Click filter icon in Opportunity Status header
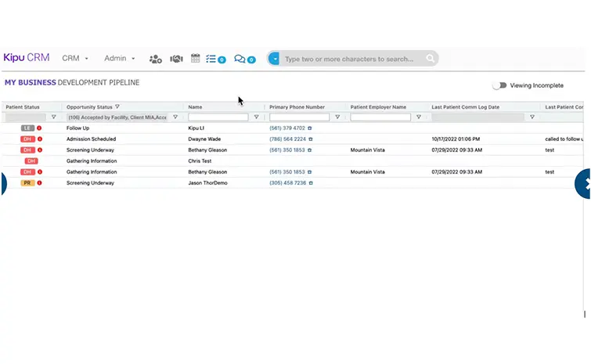Viewport: 591px width, 364px height. point(117,106)
